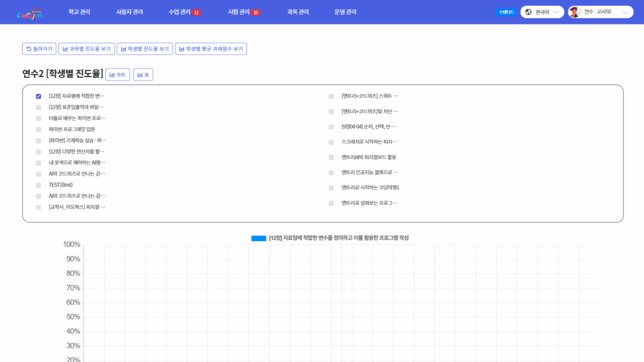Image resolution: width=644 pixels, height=362 pixels.
Task: Open the 학교 관리 menu
Action: pyautogui.click(x=79, y=12)
